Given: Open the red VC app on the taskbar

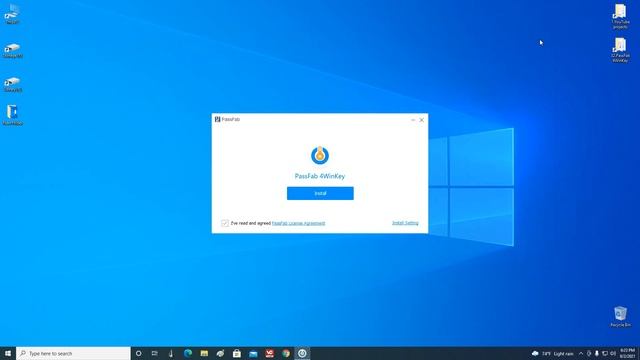Looking at the screenshot, I should click(269, 353).
